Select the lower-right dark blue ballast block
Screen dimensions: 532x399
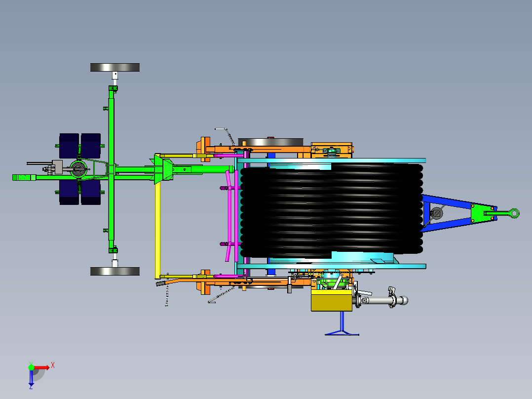[x=91, y=192]
